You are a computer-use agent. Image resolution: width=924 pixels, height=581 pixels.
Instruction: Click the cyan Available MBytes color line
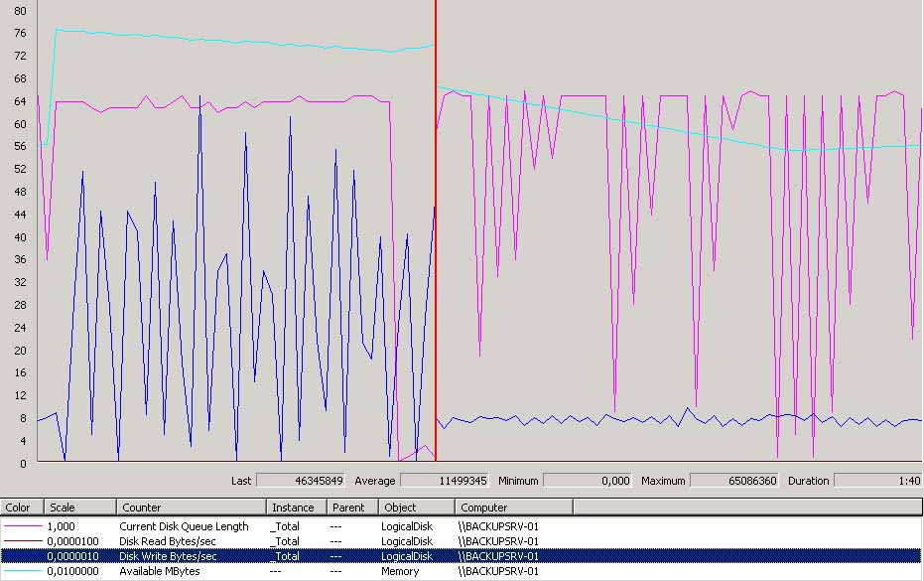(22, 571)
